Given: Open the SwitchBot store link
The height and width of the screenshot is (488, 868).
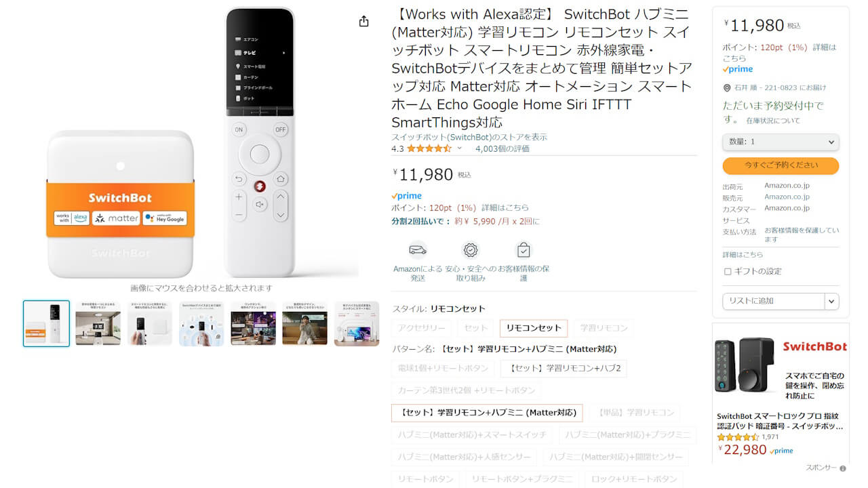Looking at the screenshot, I should (x=469, y=137).
